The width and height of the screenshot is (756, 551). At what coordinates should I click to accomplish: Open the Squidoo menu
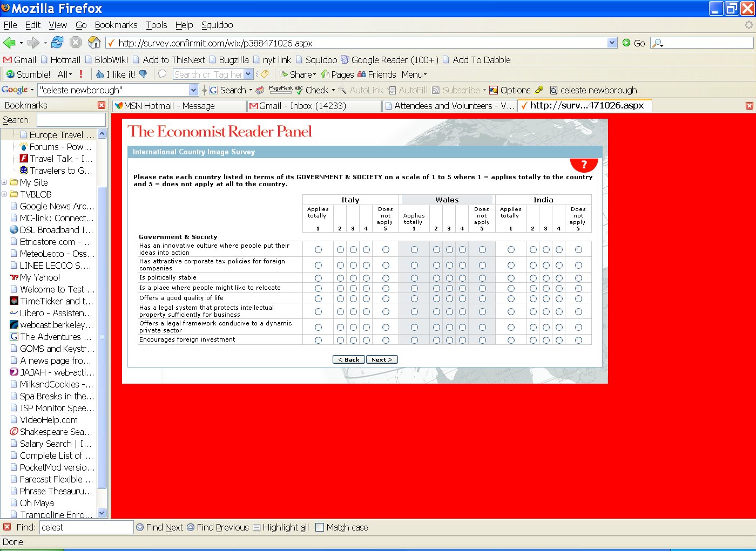tap(217, 25)
